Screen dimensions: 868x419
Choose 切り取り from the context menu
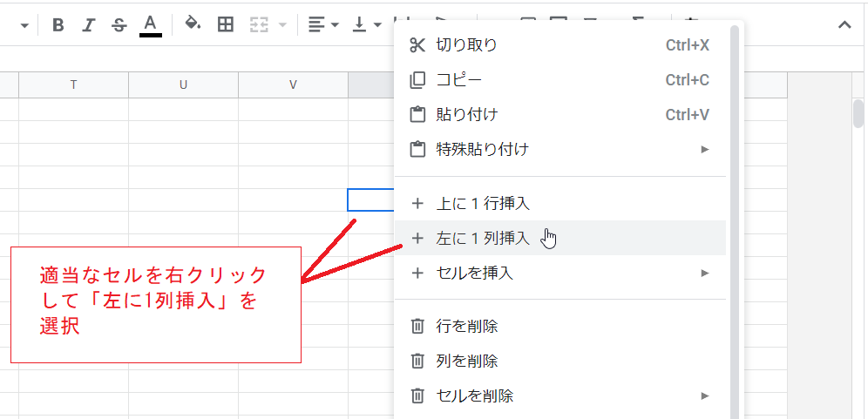[560, 45]
